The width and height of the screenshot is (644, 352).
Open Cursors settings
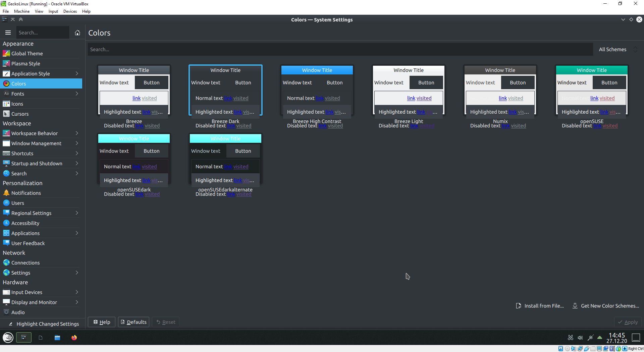click(41, 114)
